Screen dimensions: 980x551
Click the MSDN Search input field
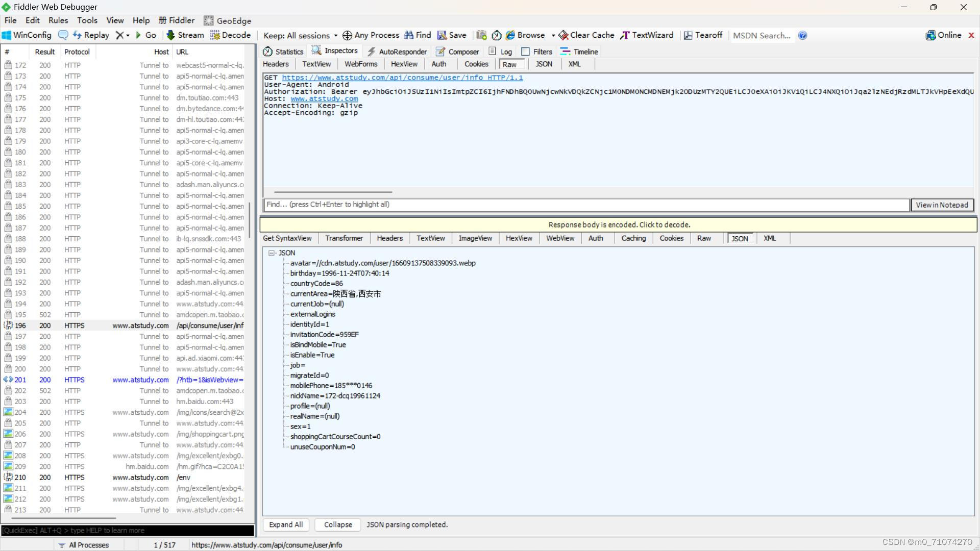pyautogui.click(x=762, y=35)
